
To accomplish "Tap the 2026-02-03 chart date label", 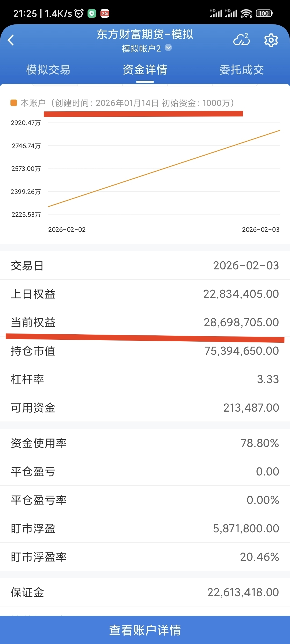I will click(260, 229).
